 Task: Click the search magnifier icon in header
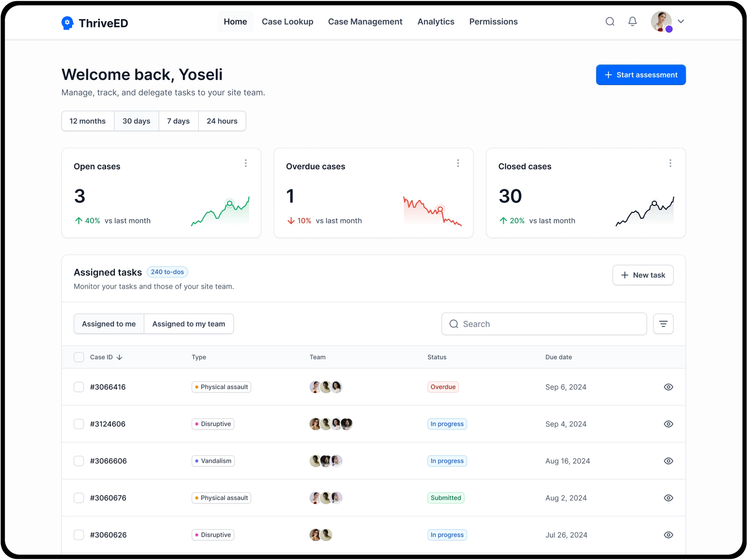(x=609, y=22)
